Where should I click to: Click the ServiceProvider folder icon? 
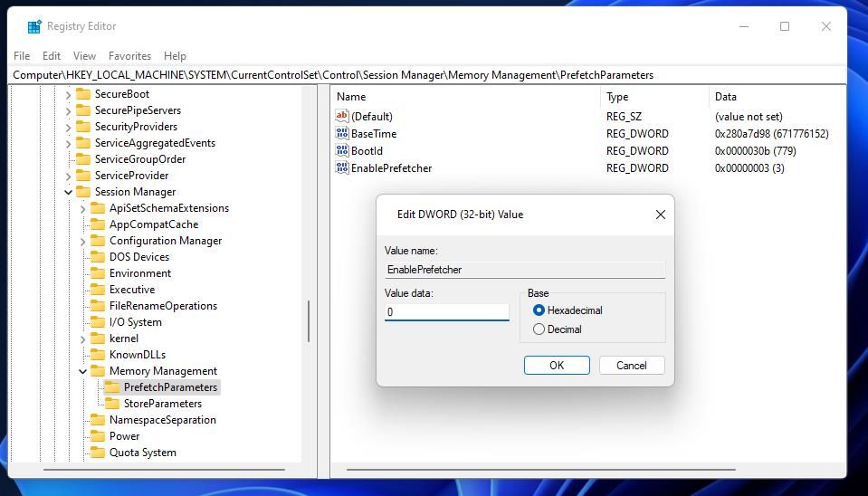pos(83,176)
